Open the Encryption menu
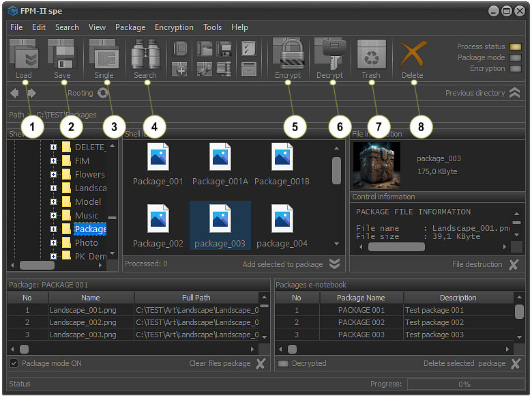 tap(174, 27)
